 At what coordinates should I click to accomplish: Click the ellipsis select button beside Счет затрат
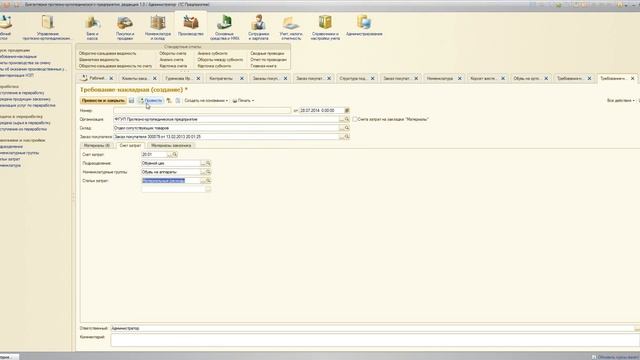coord(169,155)
